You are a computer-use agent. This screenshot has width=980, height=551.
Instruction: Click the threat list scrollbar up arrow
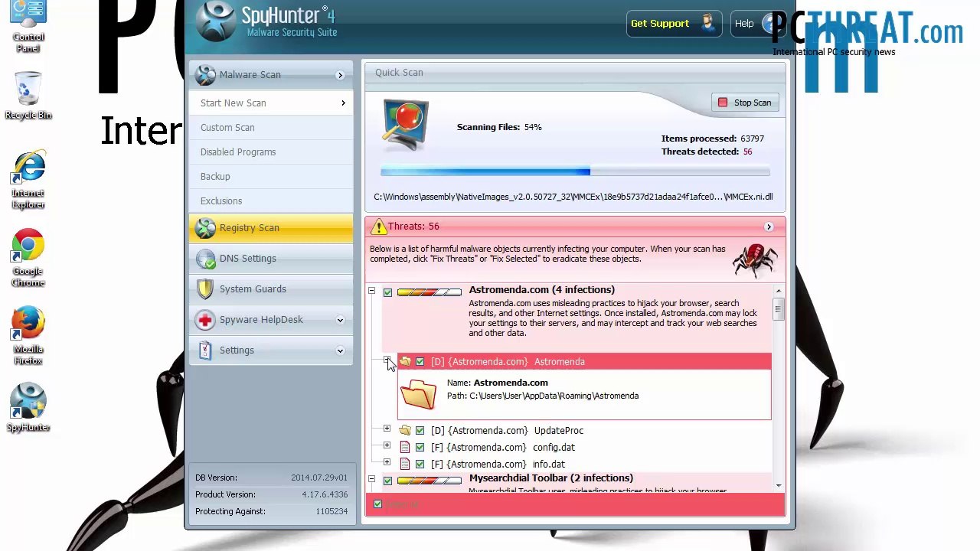click(x=778, y=292)
